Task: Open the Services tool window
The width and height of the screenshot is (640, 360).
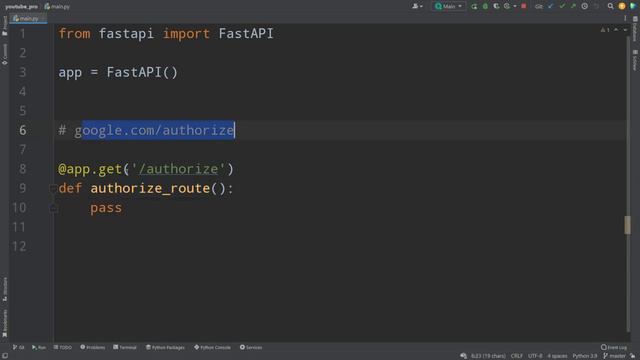Action: pos(251,347)
